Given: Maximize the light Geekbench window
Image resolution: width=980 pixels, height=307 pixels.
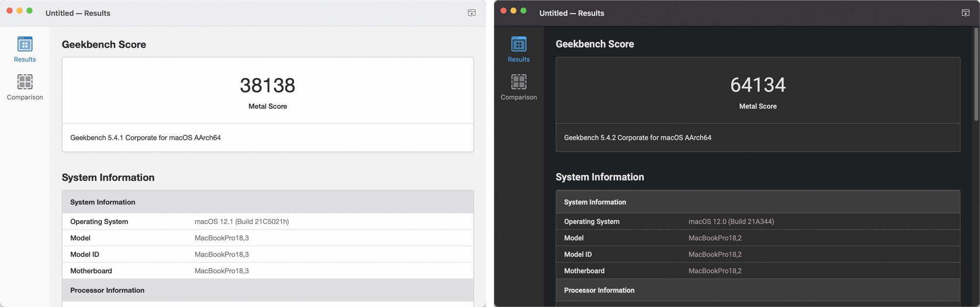Looking at the screenshot, I should [29, 10].
